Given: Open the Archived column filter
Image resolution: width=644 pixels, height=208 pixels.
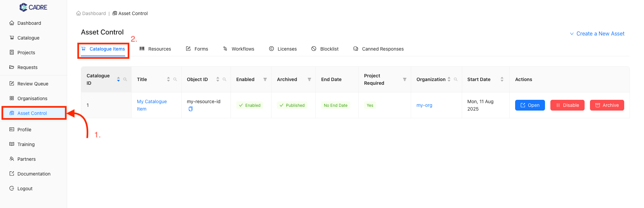Looking at the screenshot, I should pyautogui.click(x=309, y=79).
